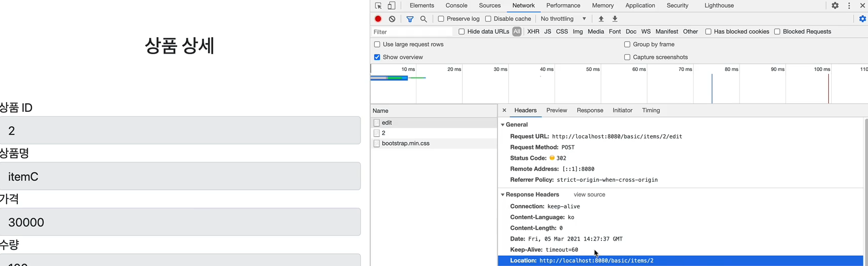
Task: Click the 상품명 field containing itemC
Action: pyautogui.click(x=180, y=176)
